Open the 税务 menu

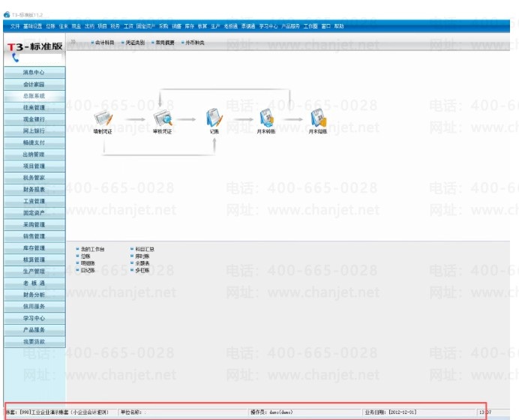(x=115, y=26)
